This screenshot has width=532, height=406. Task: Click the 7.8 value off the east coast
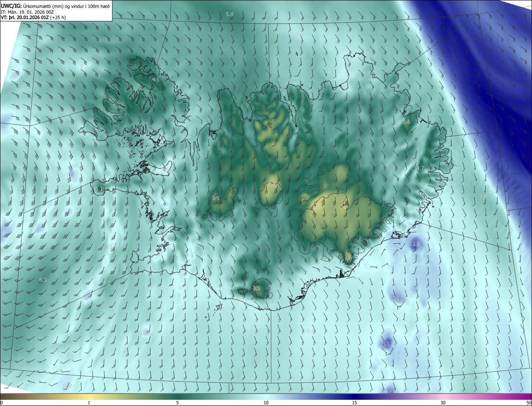pos(483,197)
